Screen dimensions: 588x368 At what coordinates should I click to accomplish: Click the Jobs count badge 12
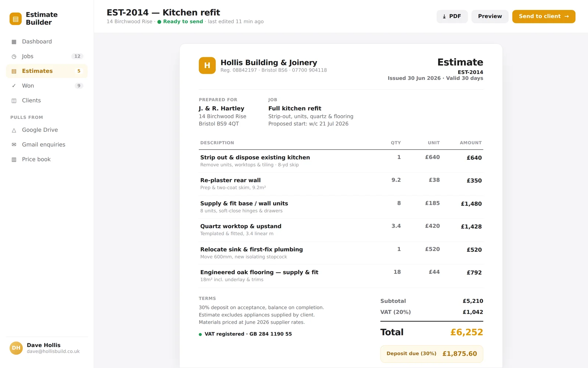[x=77, y=56]
